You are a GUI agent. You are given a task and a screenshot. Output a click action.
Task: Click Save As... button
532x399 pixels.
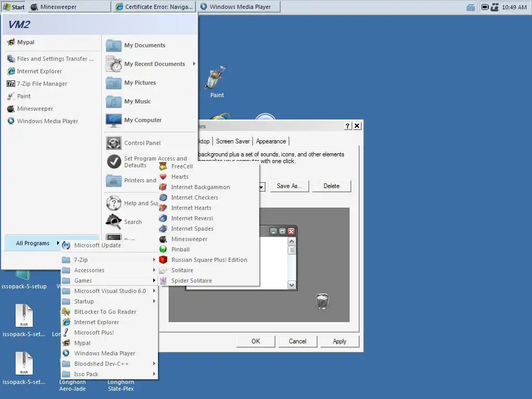tap(289, 186)
